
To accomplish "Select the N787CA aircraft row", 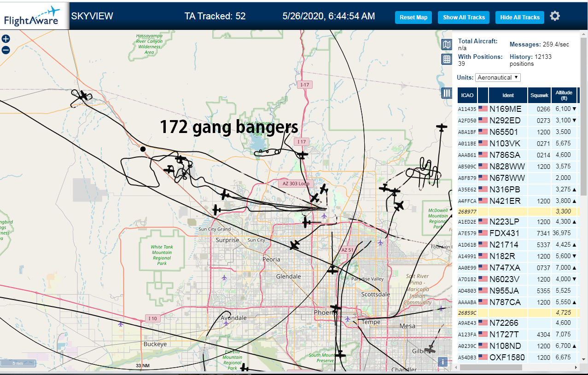I will pos(518,302).
